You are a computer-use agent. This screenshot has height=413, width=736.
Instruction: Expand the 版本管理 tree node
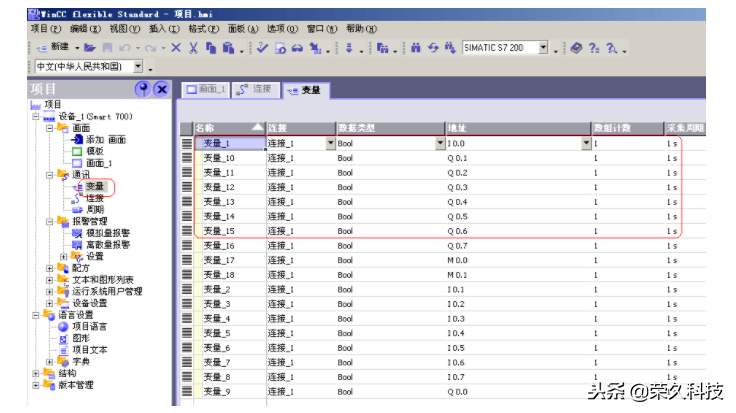(x=37, y=385)
